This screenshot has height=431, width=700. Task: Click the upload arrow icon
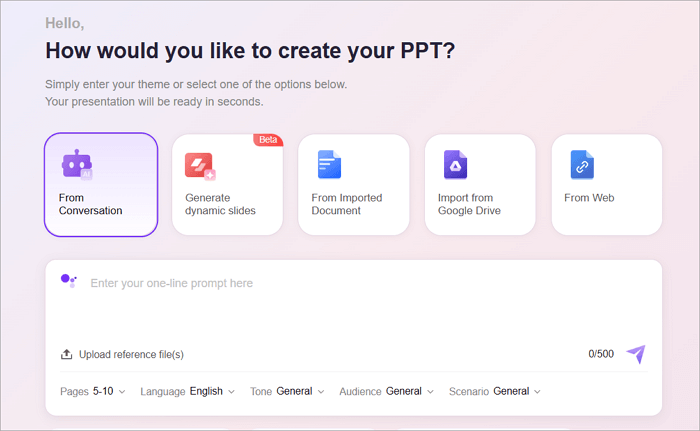[x=67, y=354]
